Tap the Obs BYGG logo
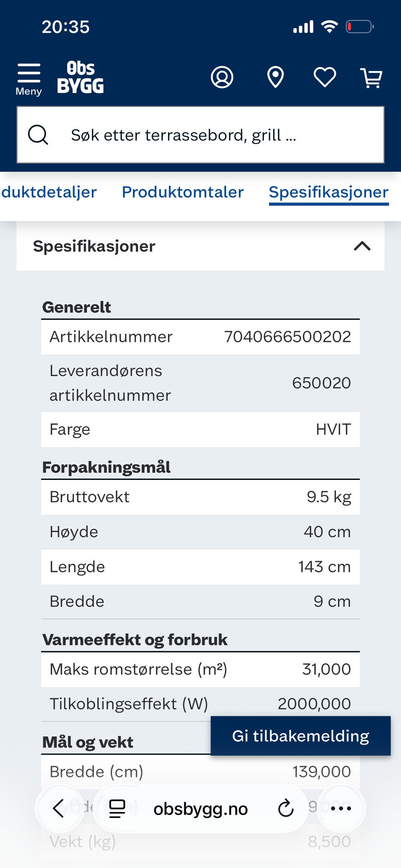 (x=80, y=77)
